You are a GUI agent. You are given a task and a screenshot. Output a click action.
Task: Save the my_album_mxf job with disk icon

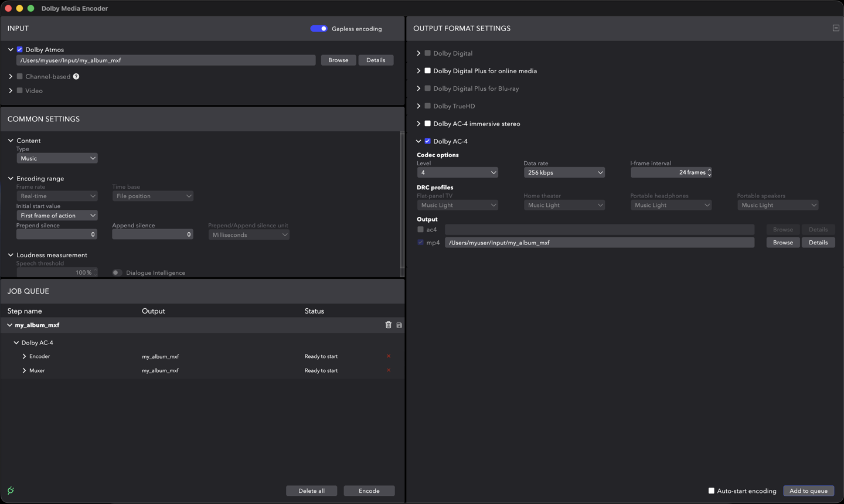399,325
